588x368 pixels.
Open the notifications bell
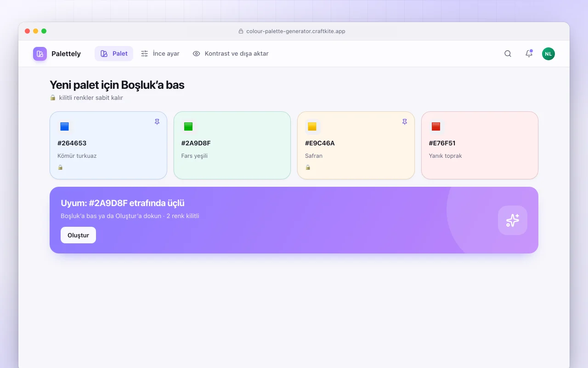point(529,53)
